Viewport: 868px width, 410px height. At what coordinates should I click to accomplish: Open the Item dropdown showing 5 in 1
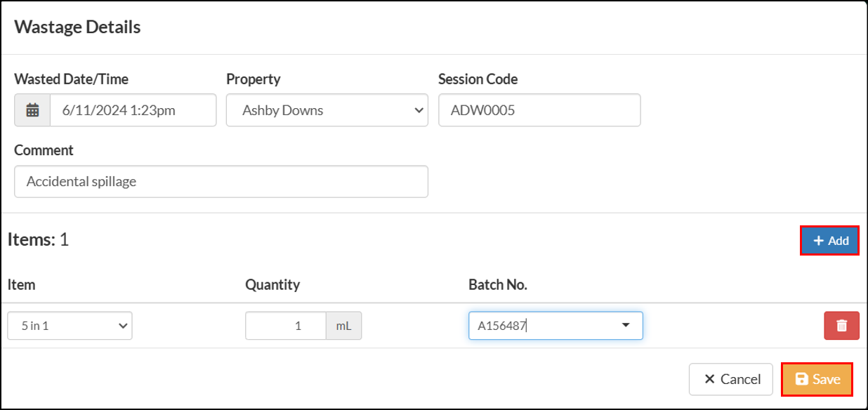pos(70,326)
